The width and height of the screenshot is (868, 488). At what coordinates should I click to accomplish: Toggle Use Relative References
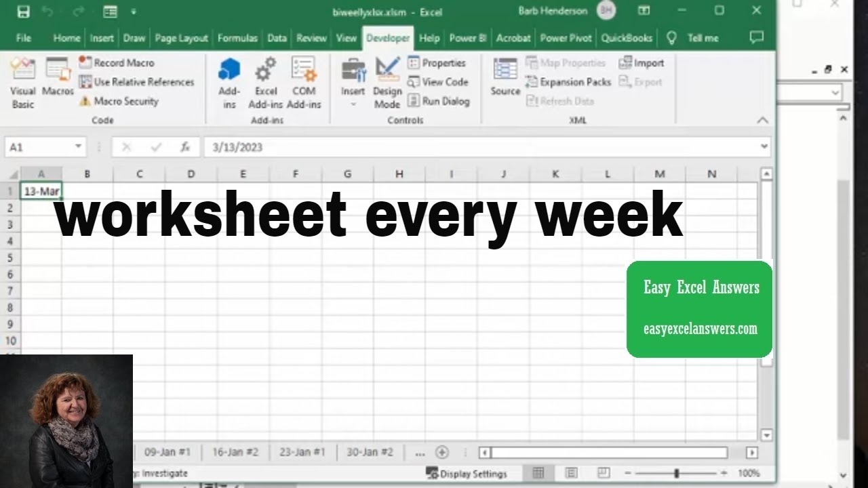click(x=136, y=82)
